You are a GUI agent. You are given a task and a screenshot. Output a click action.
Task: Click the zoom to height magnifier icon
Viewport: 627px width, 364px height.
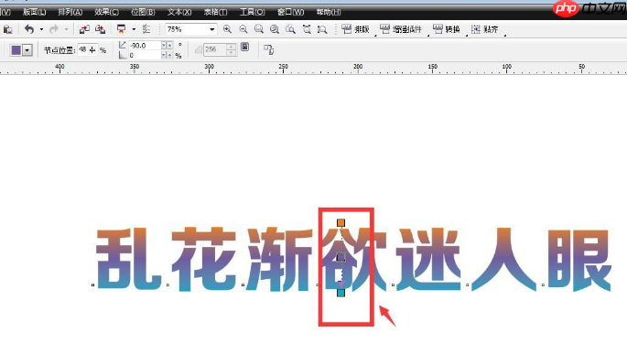[322, 29]
